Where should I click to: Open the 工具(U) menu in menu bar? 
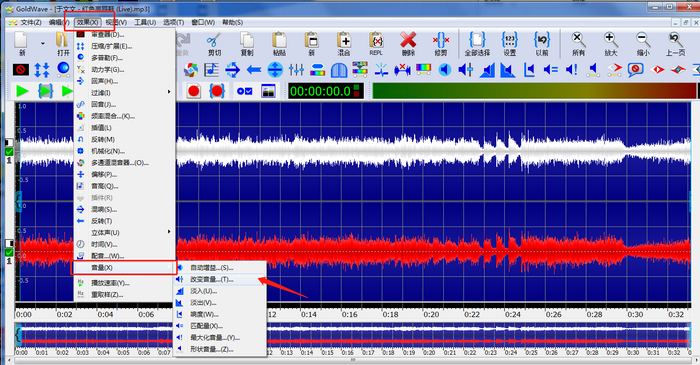click(145, 22)
